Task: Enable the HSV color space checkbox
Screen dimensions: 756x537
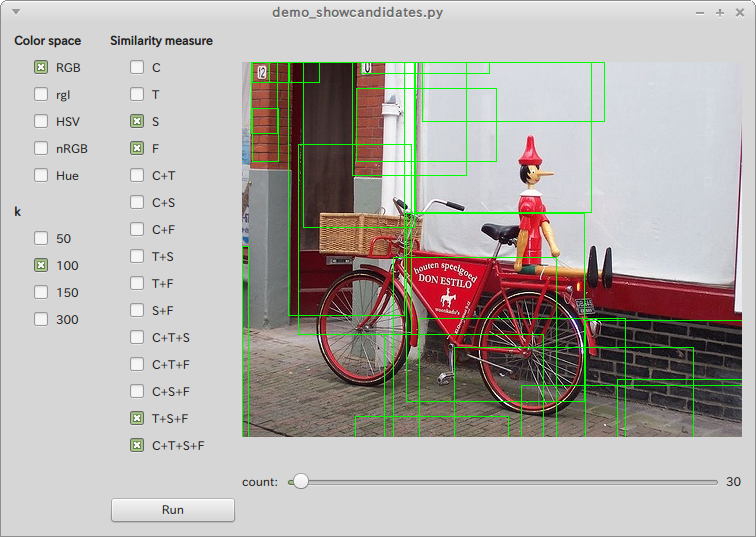Action: (x=41, y=121)
